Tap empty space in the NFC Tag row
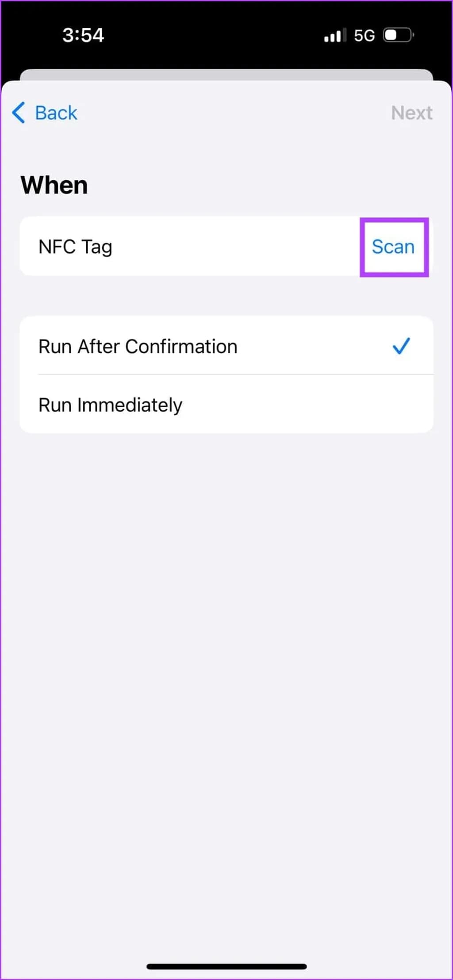The image size is (453, 980). click(234, 247)
